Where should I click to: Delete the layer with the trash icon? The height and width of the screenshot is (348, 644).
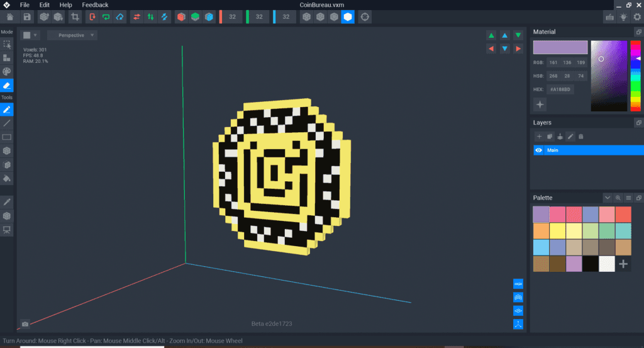581,136
